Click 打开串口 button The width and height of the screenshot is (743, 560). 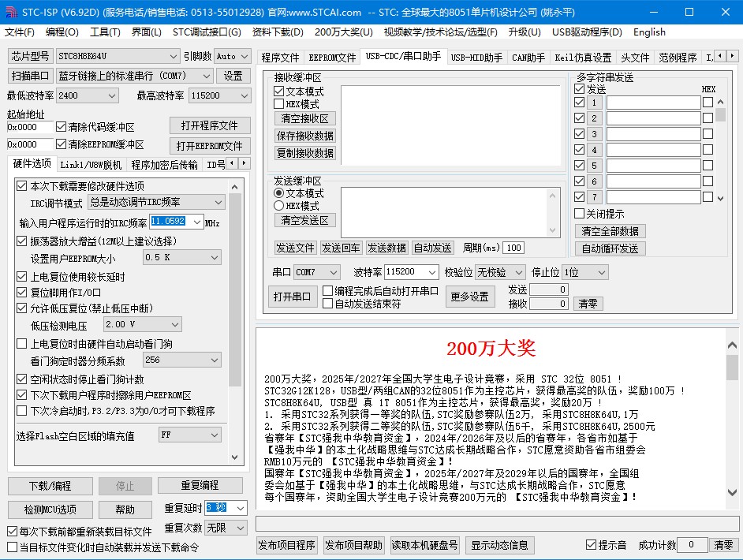pyautogui.click(x=293, y=297)
